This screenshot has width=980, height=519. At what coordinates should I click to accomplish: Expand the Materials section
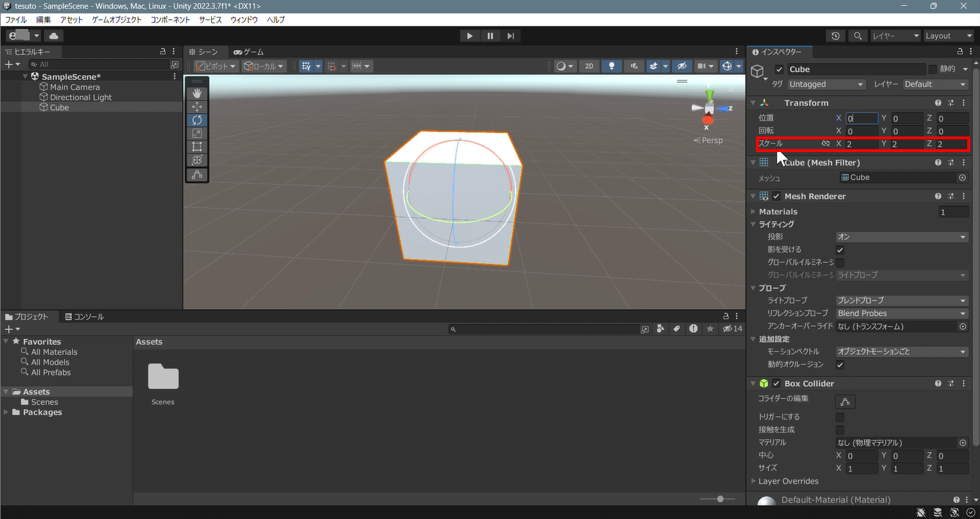click(x=753, y=211)
